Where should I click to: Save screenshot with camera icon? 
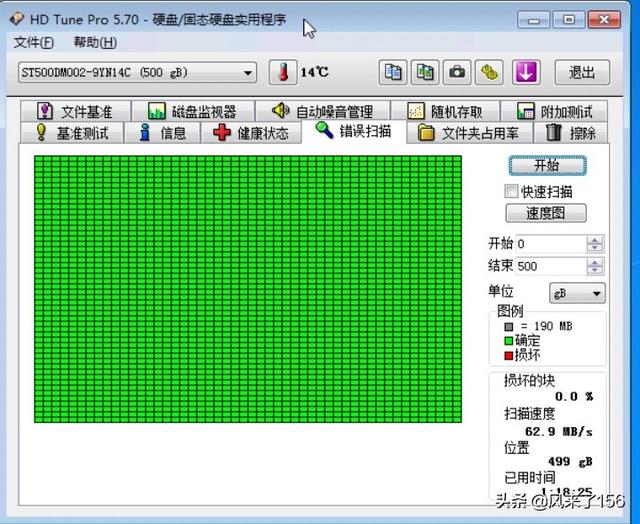(x=457, y=72)
